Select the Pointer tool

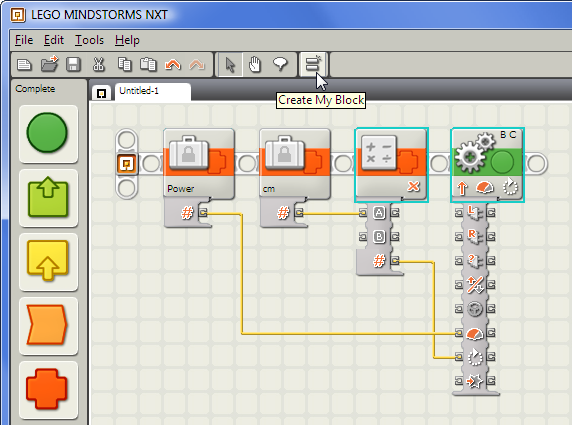230,65
